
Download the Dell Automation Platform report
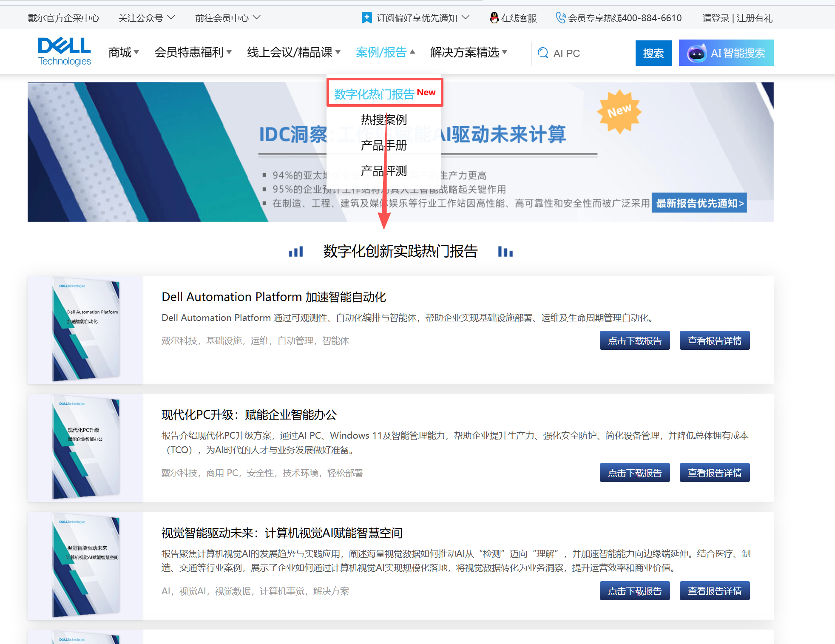tap(635, 340)
